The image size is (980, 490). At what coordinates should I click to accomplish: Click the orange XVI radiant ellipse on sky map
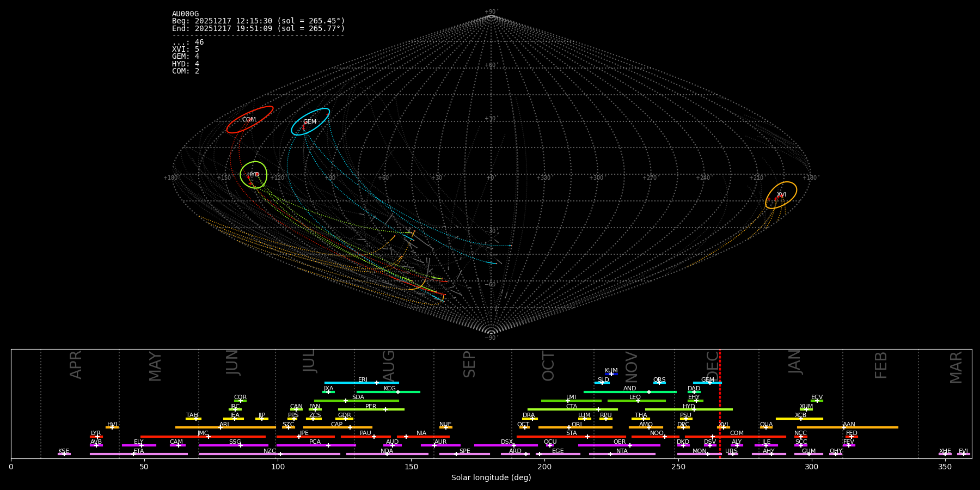click(781, 195)
